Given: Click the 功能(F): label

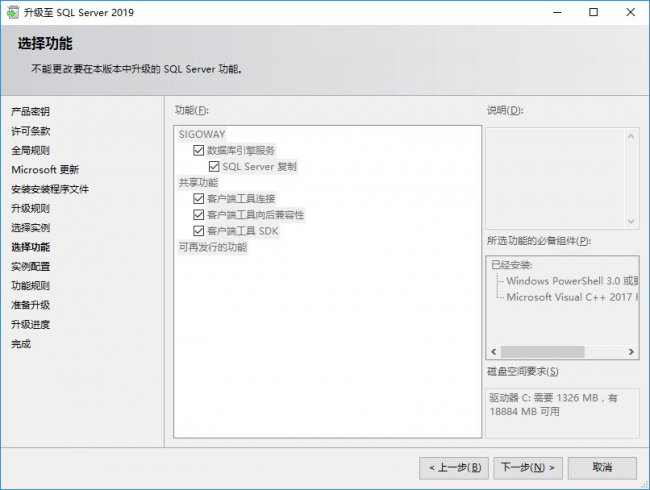Looking at the screenshot, I should (x=192, y=110).
